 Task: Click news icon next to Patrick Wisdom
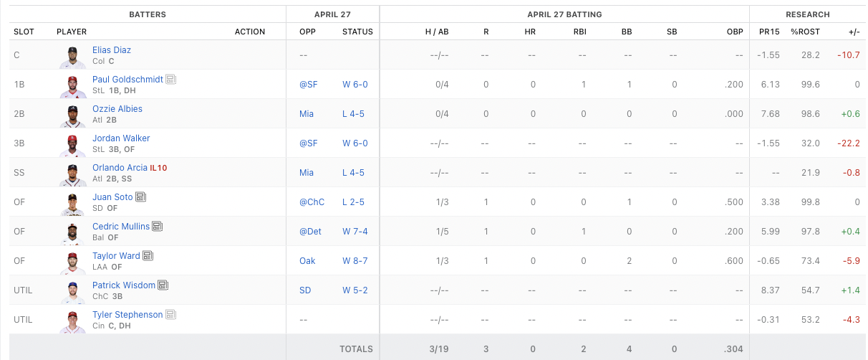163,285
